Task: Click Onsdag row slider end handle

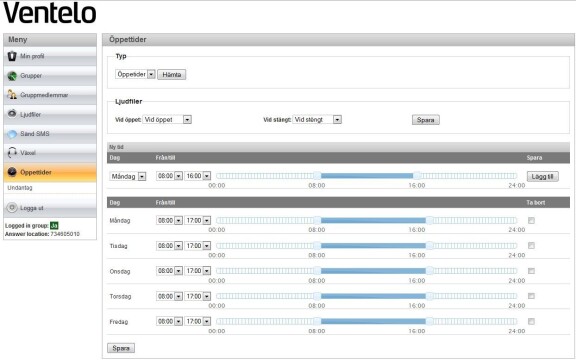Action: (x=429, y=271)
